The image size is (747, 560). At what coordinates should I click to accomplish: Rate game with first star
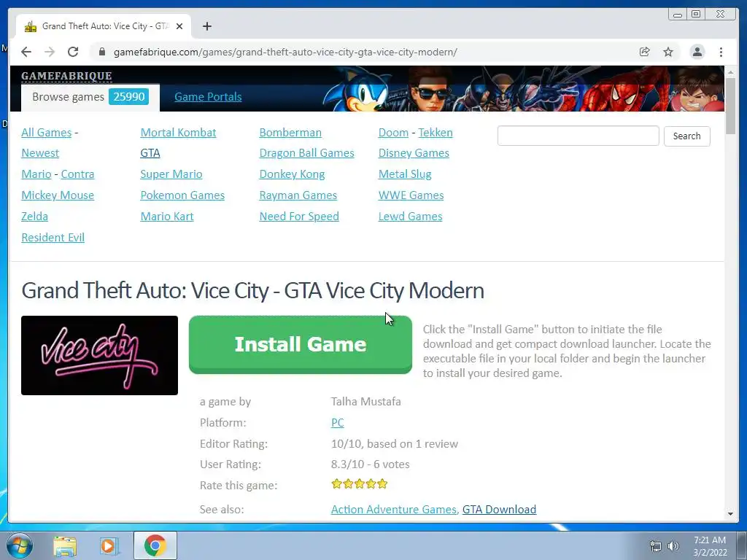337,484
